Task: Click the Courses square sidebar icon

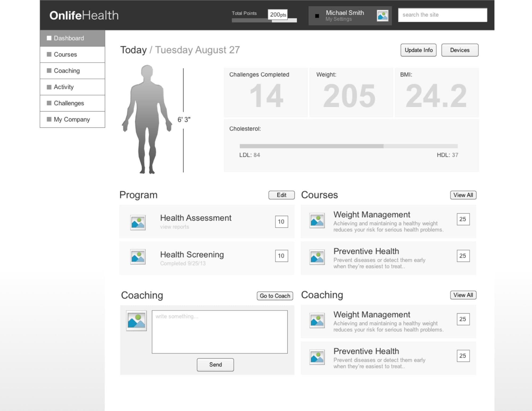Action: coord(49,54)
